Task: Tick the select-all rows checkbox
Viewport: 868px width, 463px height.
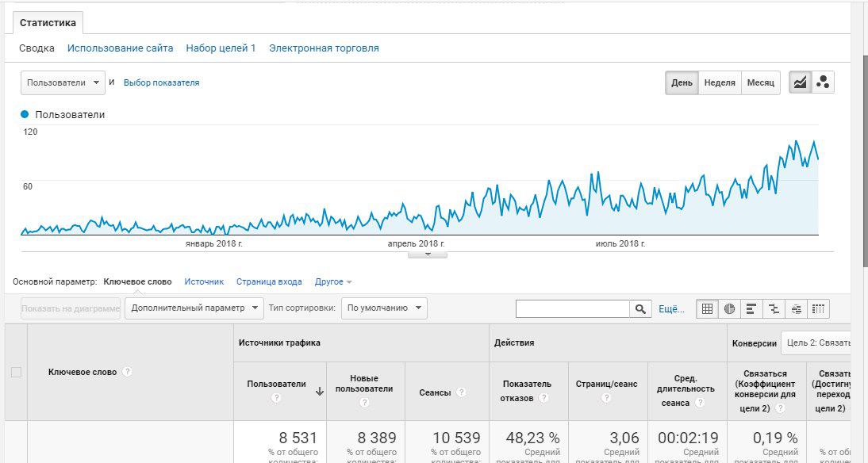Action: pos(16,373)
